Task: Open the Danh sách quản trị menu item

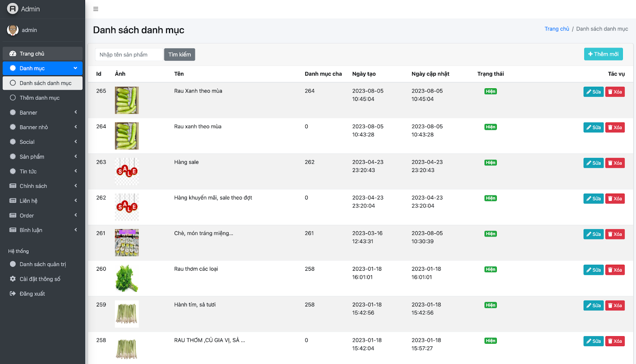Action: tap(43, 264)
